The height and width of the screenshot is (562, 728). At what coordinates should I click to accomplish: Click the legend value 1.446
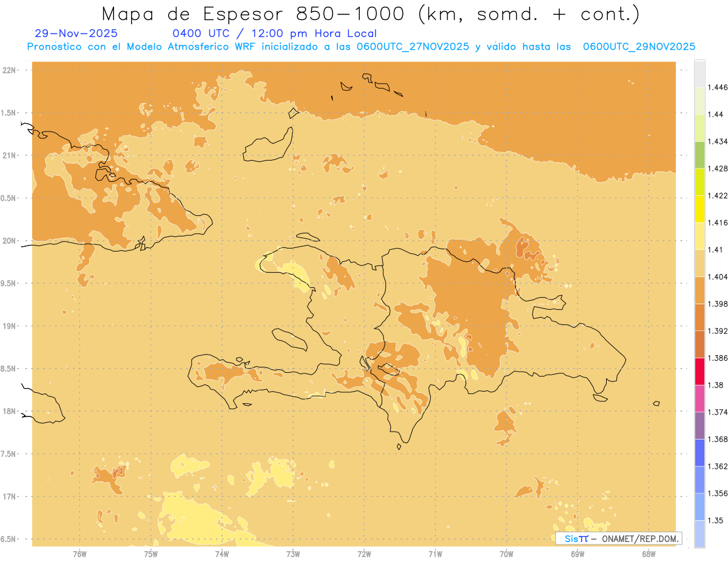[x=718, y=87]
